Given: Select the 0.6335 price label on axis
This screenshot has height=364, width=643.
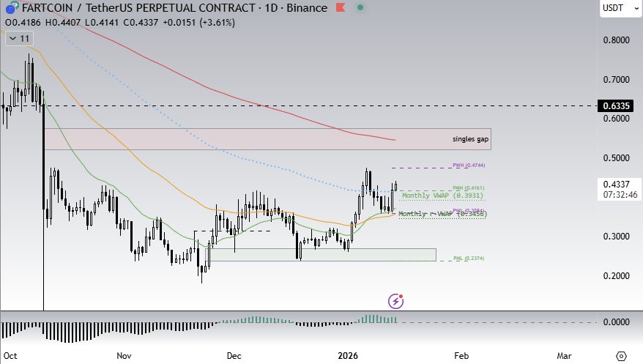Looking at the screenshot, I should tap(616, 105).
